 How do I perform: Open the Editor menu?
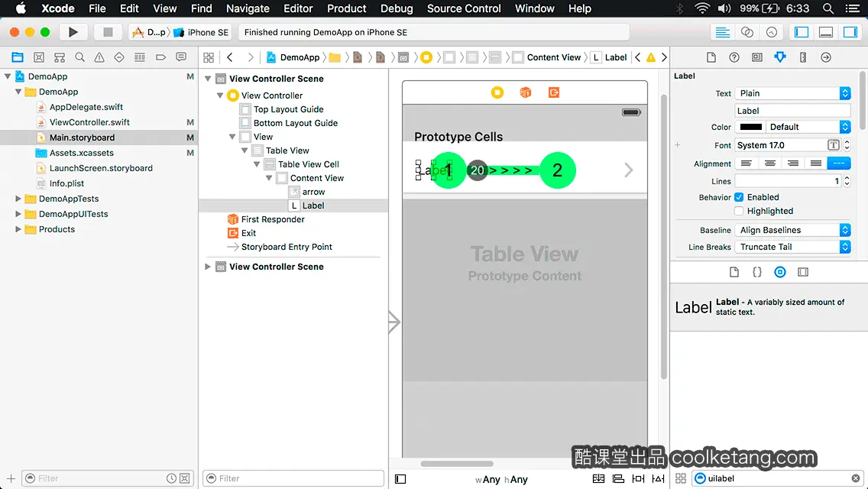(298, 8)
